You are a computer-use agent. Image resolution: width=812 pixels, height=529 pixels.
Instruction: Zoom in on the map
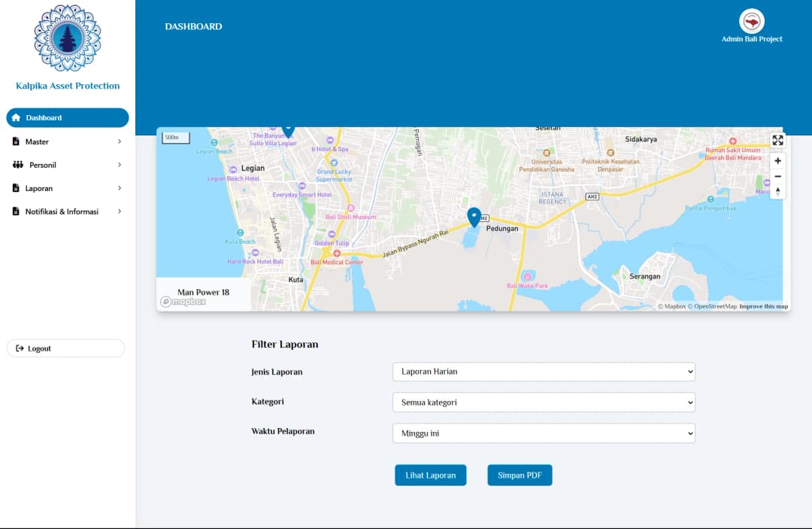click(x=777, y=160)
